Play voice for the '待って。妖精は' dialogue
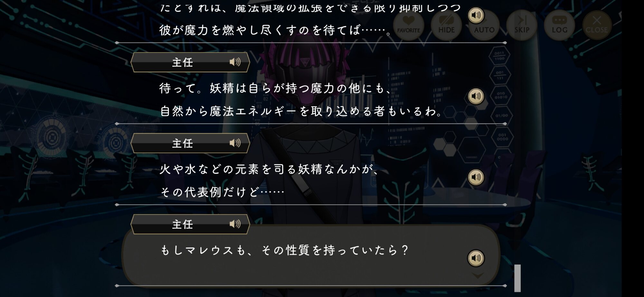Screen dimensions: 644x297 tap(476, 96)
